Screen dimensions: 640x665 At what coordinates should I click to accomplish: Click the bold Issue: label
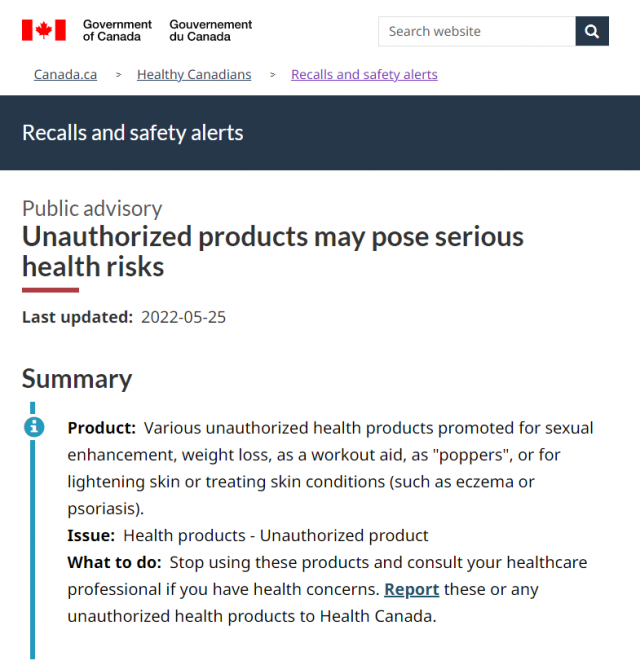(x=91, y=536)
